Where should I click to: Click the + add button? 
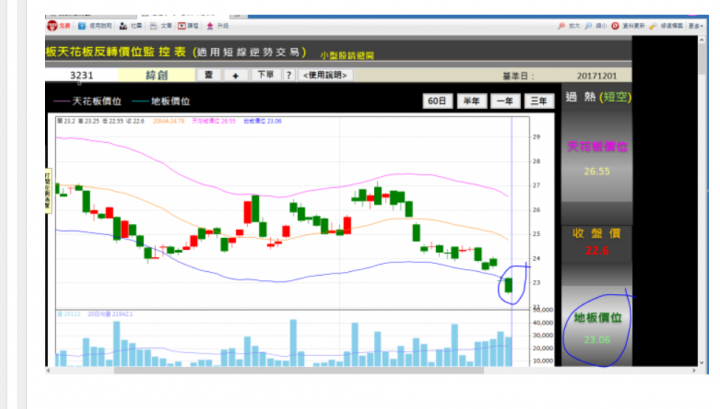pyautogui.click(x=236, y=75)
